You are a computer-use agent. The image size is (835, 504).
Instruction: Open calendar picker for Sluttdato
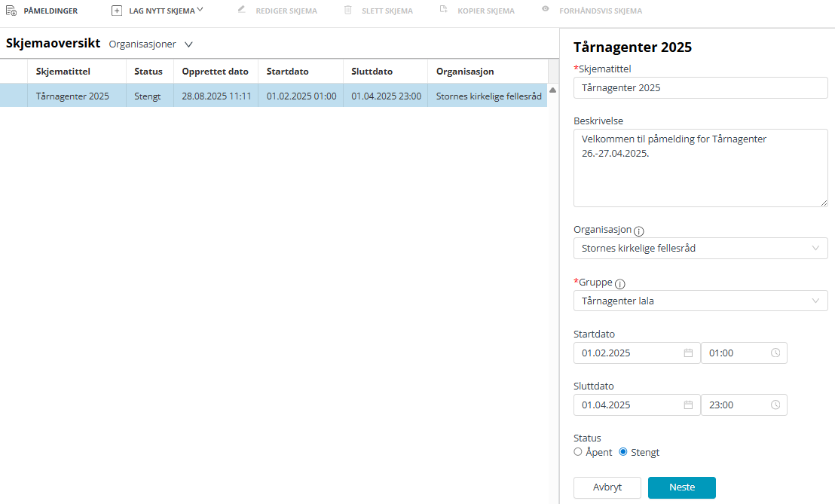pos(688,405)
